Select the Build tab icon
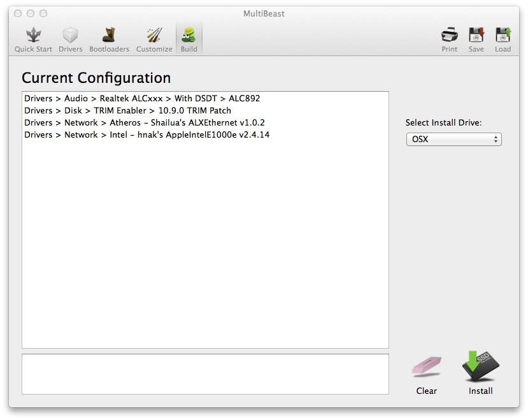 (189, 35)
